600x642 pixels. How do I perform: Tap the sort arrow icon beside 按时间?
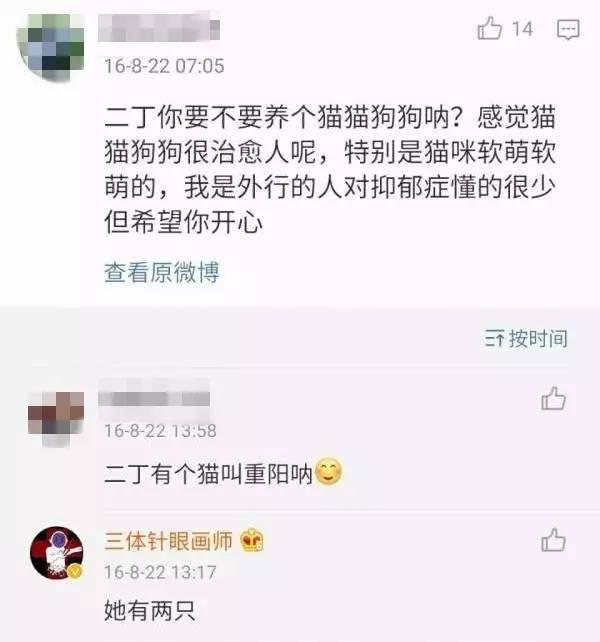[x=495, y=339]
